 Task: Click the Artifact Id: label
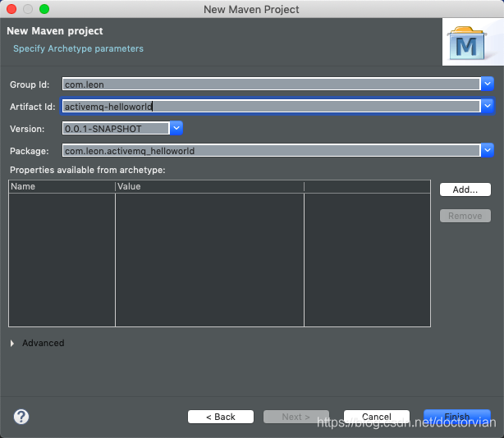pos(33,107)
